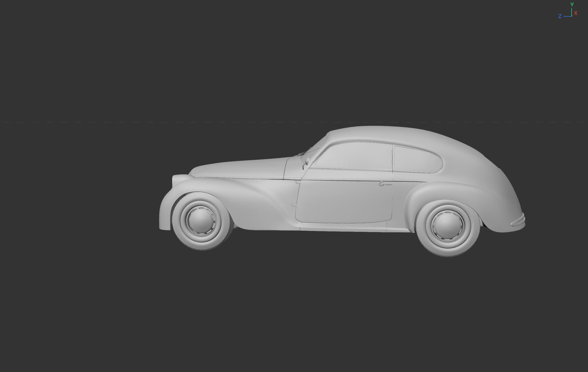
Task: Click the blue Z axis label on gizmo
Action: pos(560,16)
